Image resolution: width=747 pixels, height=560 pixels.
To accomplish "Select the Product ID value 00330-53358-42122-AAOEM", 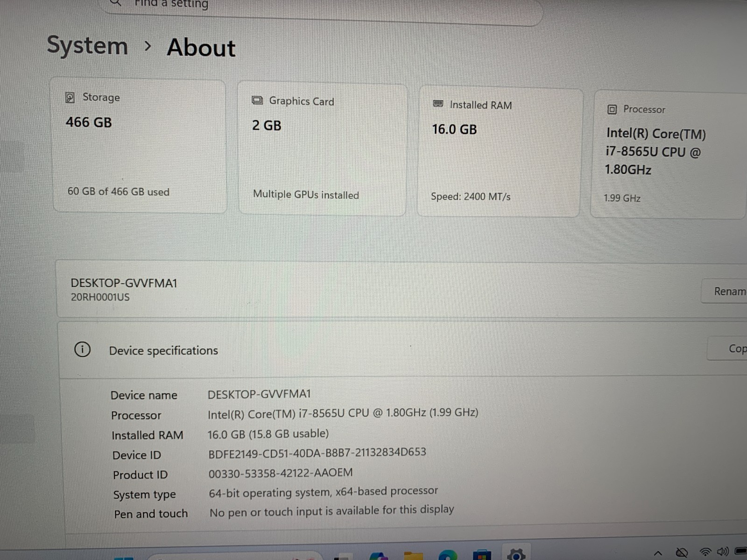I will click(x=281, y=473).
